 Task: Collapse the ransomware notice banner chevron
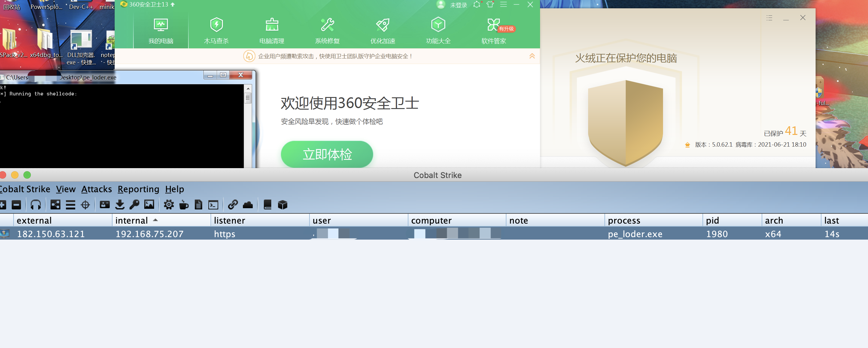(x=532, y=56)
